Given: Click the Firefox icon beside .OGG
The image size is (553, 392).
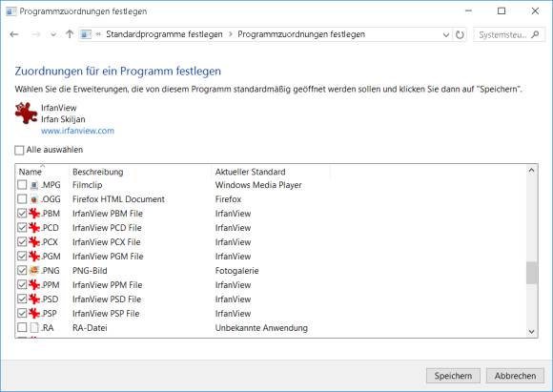Looking at the screenshot, I should [34, 199].
